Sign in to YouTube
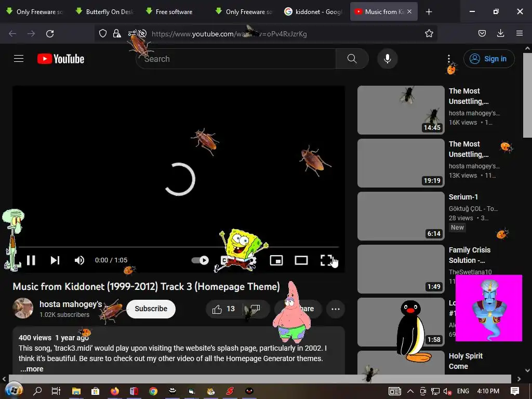The height and width of the screenshot is (399, 532). click(x=489, y=59)
